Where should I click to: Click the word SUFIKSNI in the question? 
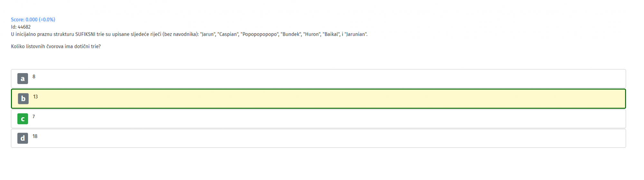(85, 34)
